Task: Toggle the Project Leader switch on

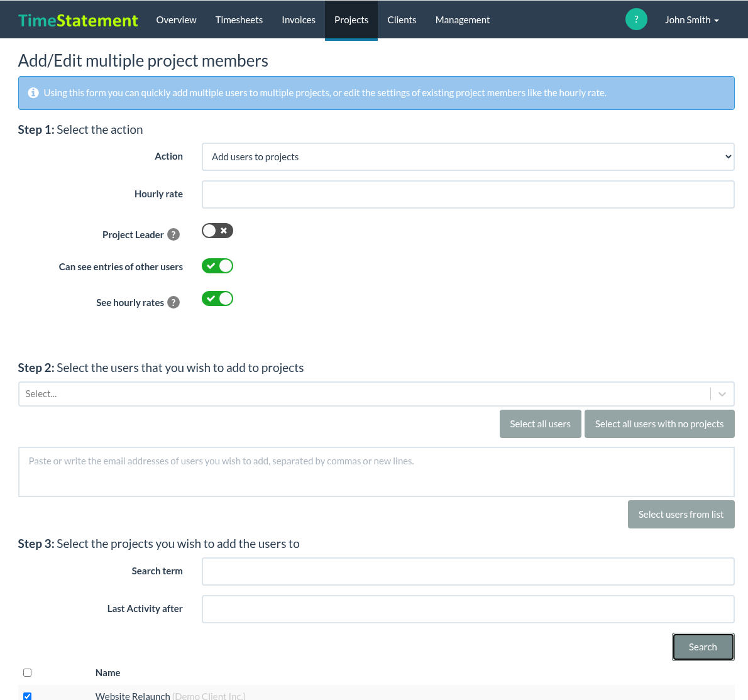Action: [x=217, y=231]
